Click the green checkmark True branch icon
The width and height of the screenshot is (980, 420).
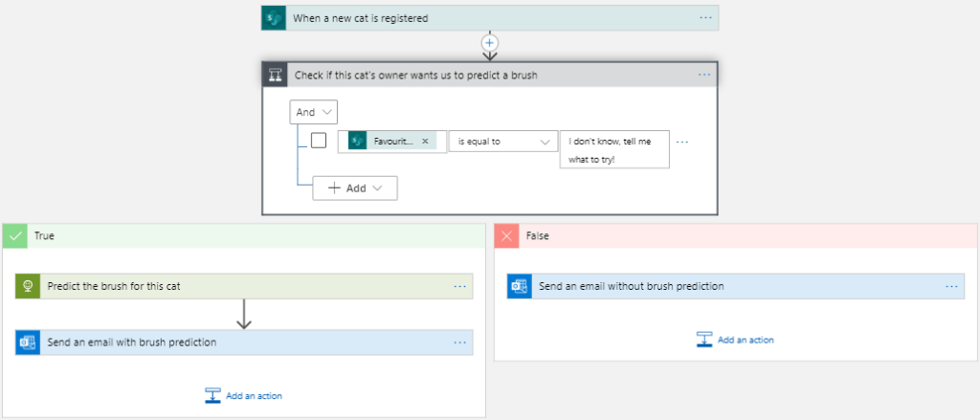click(14, 236)
